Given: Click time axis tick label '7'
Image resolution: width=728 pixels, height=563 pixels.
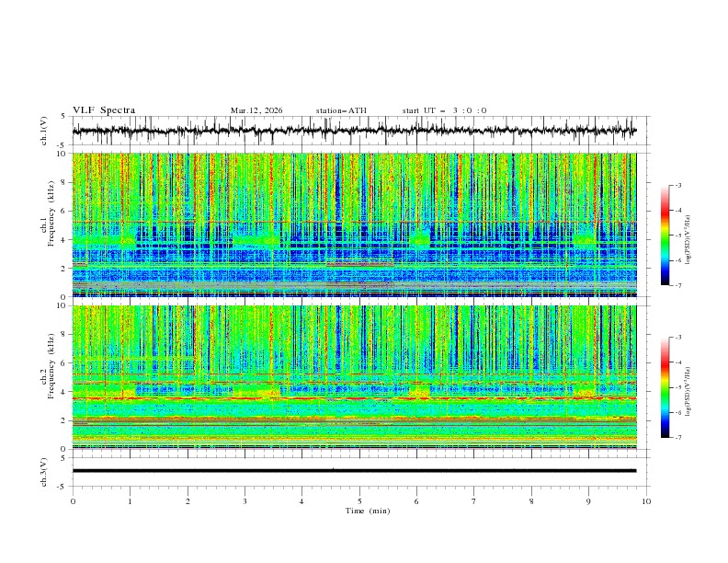Looking at the screenshot, I should coord(474,501).
